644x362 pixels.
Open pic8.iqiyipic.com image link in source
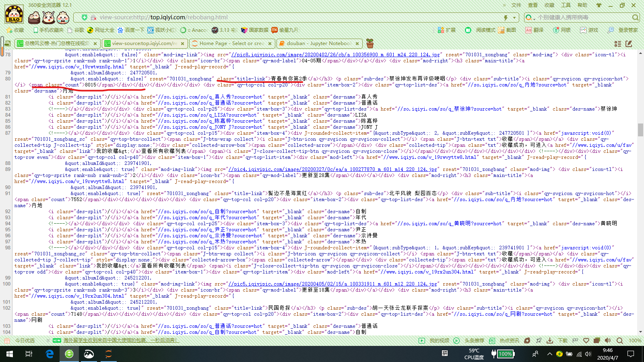tap(336, 55)
